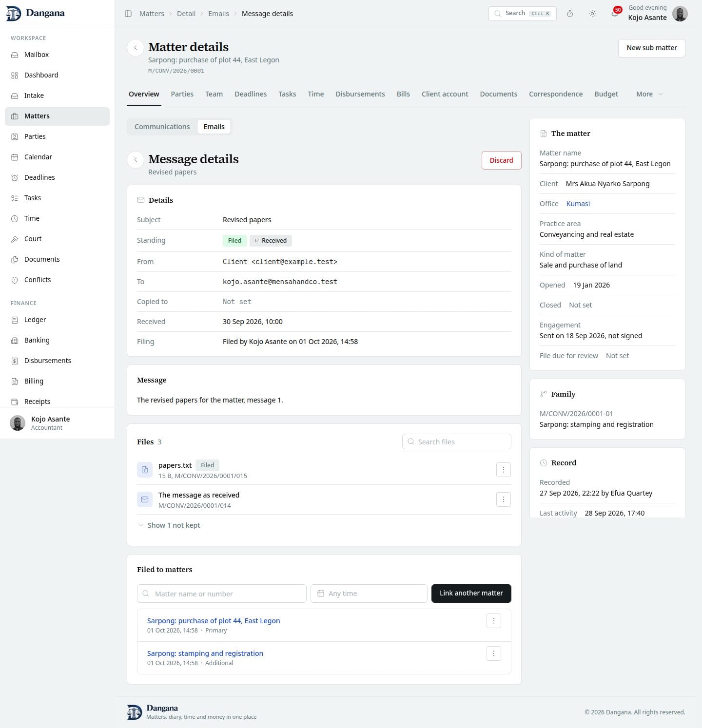Screen dimensions: 702x728
Task: Open Sarpong: stamping and registration filed link
Action: 205,653
